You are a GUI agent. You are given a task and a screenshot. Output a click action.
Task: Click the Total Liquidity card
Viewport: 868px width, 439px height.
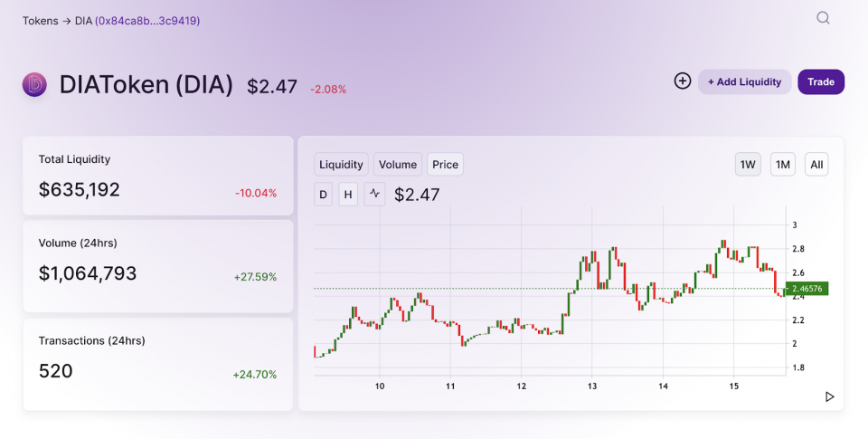pyautogui.click(x=158, y=177)
